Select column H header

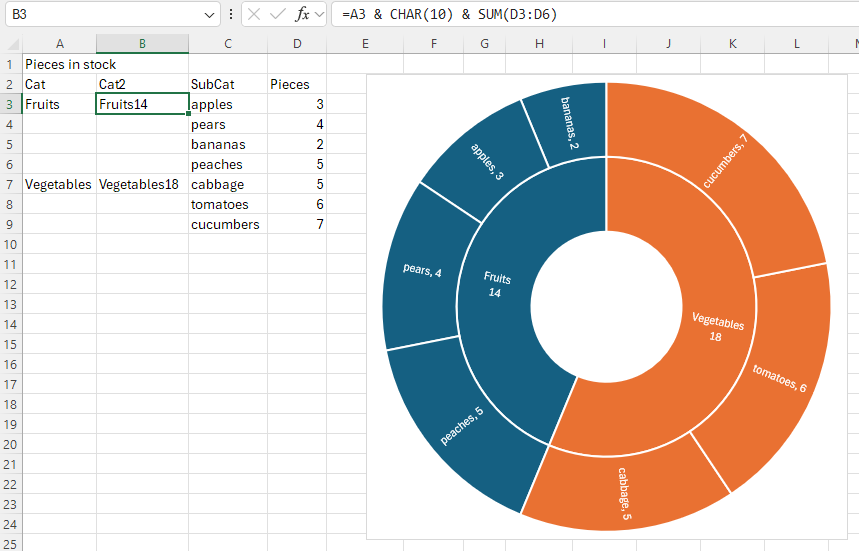tap(539, 44)
